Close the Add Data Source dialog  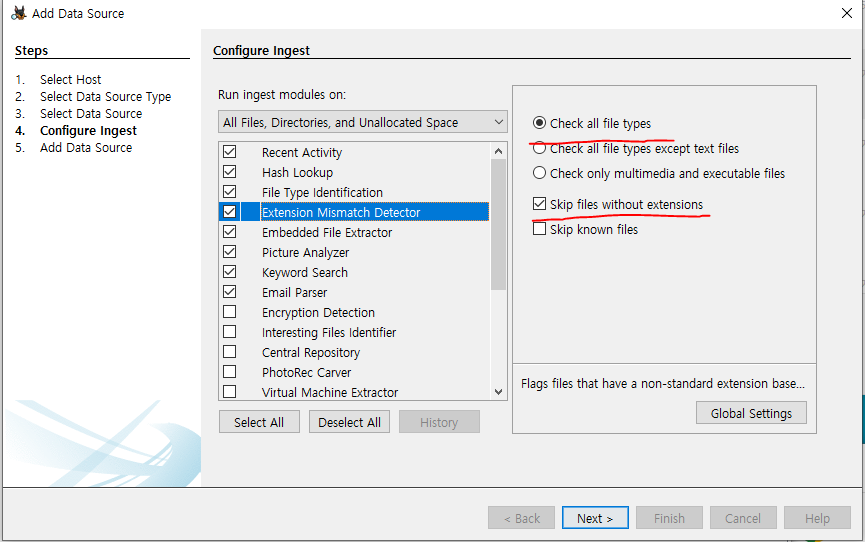tap(847, 13)
